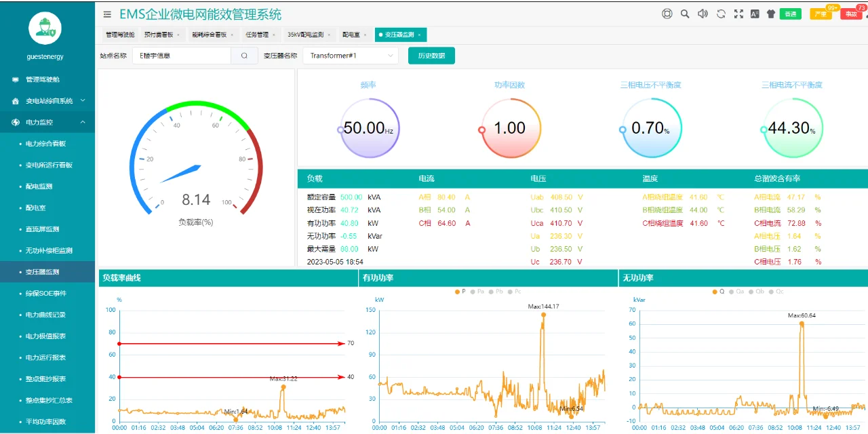Select 变压器监测 in the sidebar menu
This screenshot has width=868, height=434.
[x=45, y=271]
